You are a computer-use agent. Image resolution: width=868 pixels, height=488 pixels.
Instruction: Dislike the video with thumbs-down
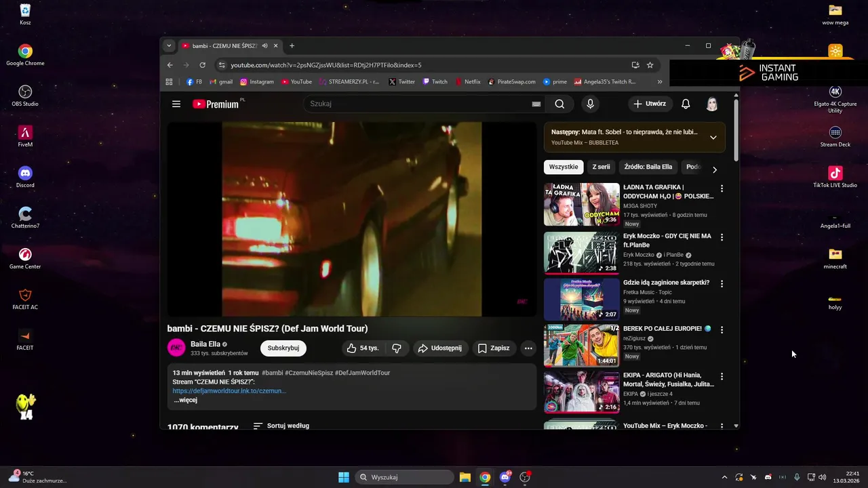tap(397, 348)
